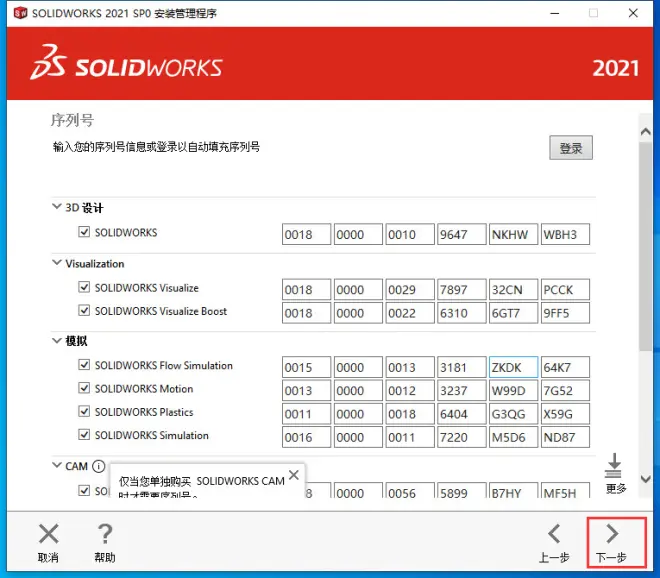
Task: Click Visualize Boost field containing 0022
Action: [x=410, y=313]
